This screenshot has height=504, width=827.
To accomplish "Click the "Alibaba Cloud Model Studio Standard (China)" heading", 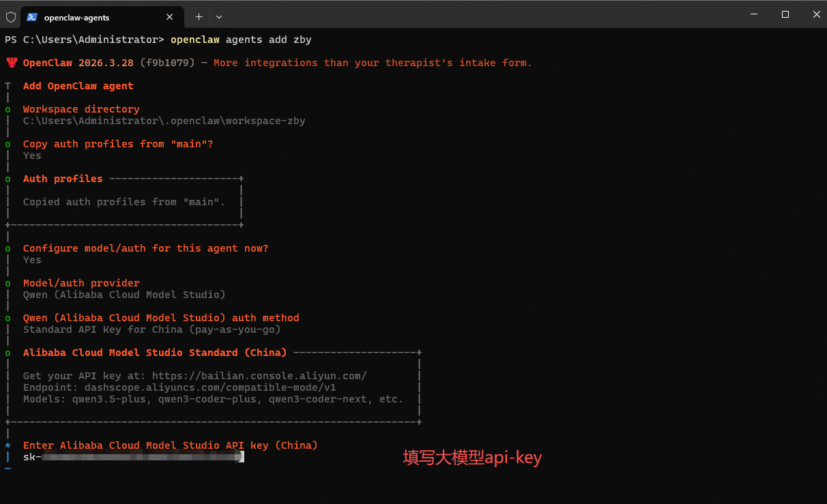I will [155, 353].
